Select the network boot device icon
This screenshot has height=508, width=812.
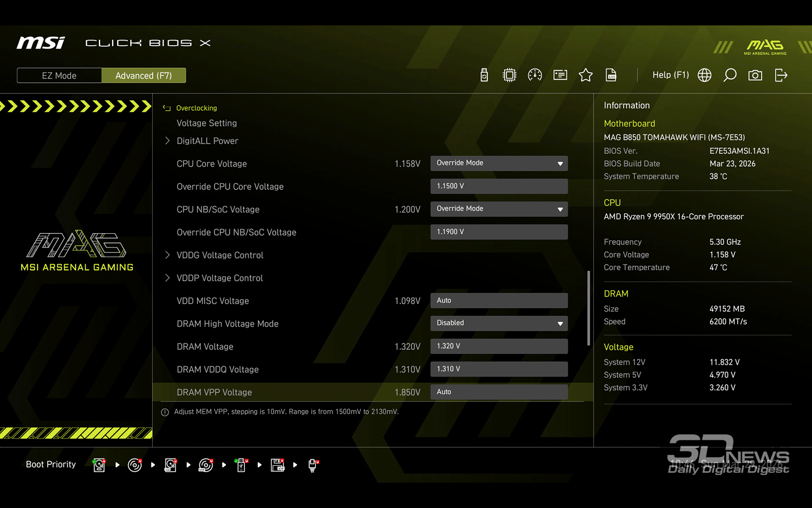click(x=313, y=465)
